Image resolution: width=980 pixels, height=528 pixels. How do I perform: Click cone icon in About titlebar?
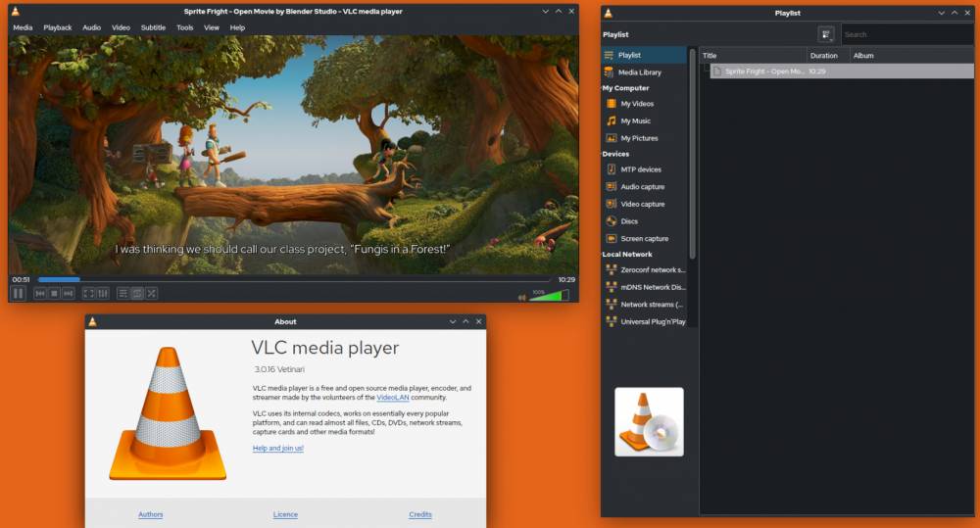[x=92, y=322]
